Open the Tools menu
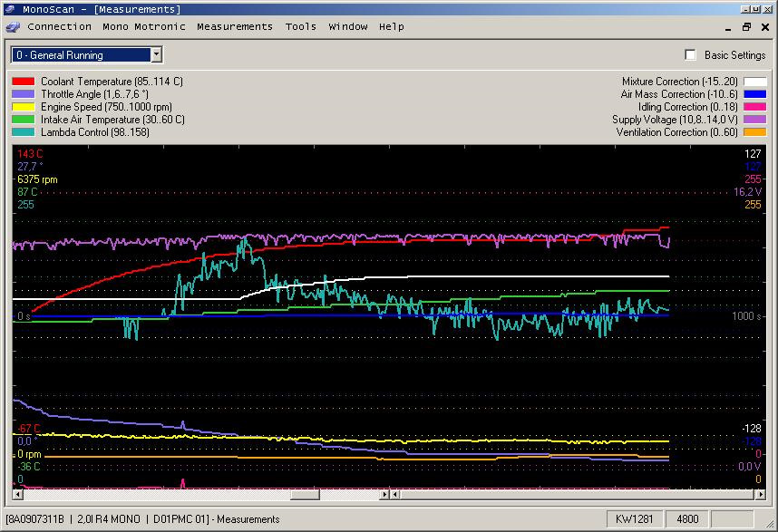 [x=301, y=27]
